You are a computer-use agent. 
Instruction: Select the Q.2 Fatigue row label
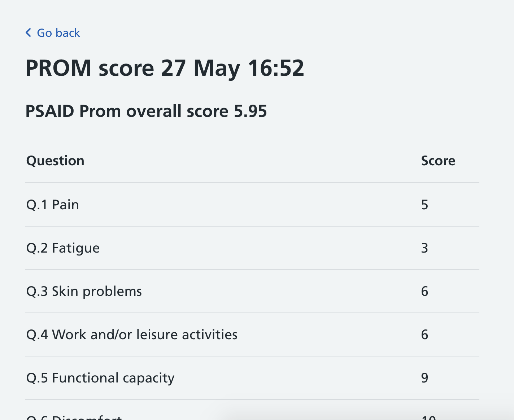click(63, 248)
